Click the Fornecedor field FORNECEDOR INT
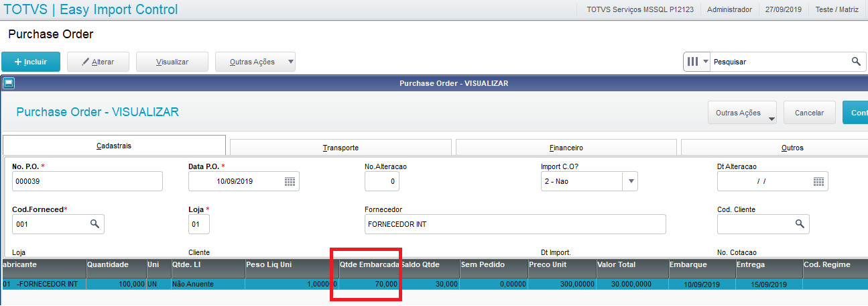 pos(515,224)
